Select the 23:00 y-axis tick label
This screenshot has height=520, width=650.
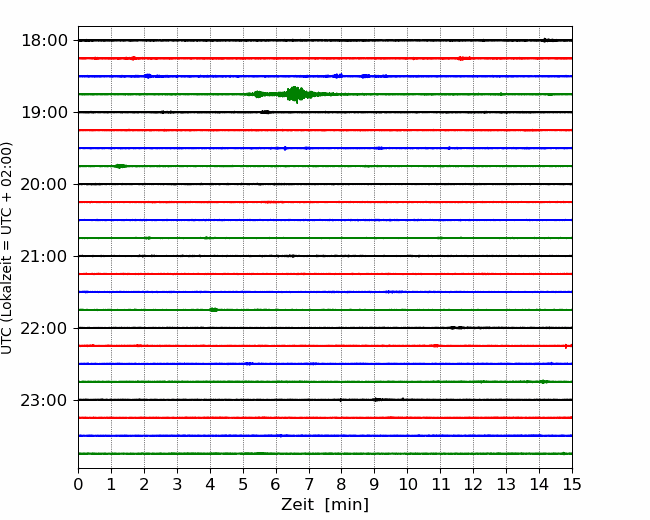point(44,400)
